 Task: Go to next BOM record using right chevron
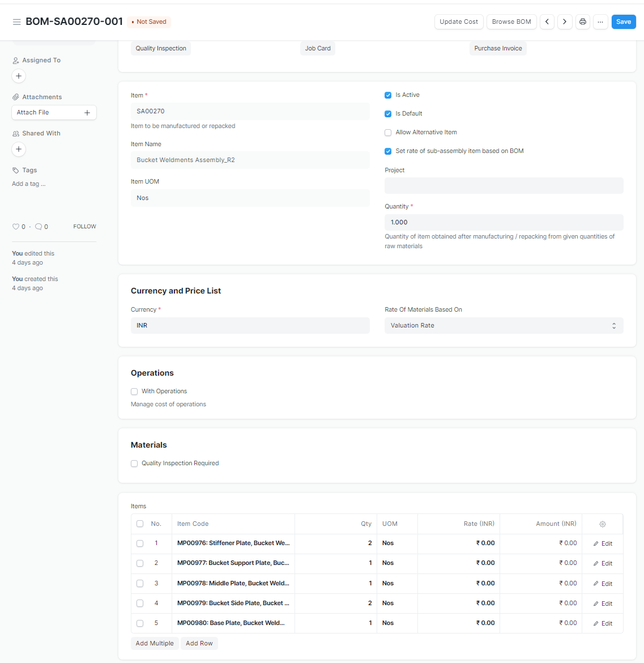[x=565, y=22]
